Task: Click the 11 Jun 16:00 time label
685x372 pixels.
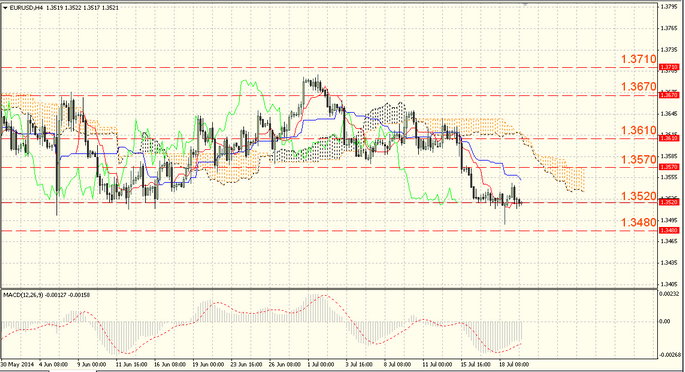Action: point(130,364)
